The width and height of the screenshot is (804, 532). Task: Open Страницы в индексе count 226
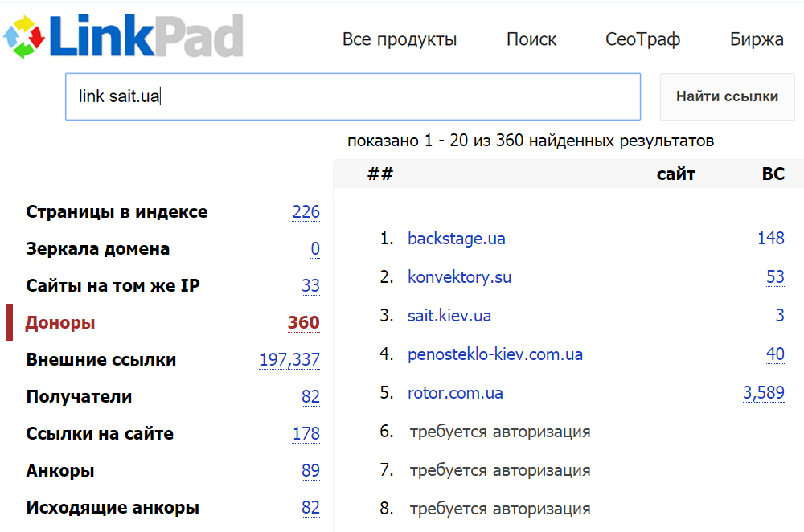pyautogui.click(x=306, y=212)
